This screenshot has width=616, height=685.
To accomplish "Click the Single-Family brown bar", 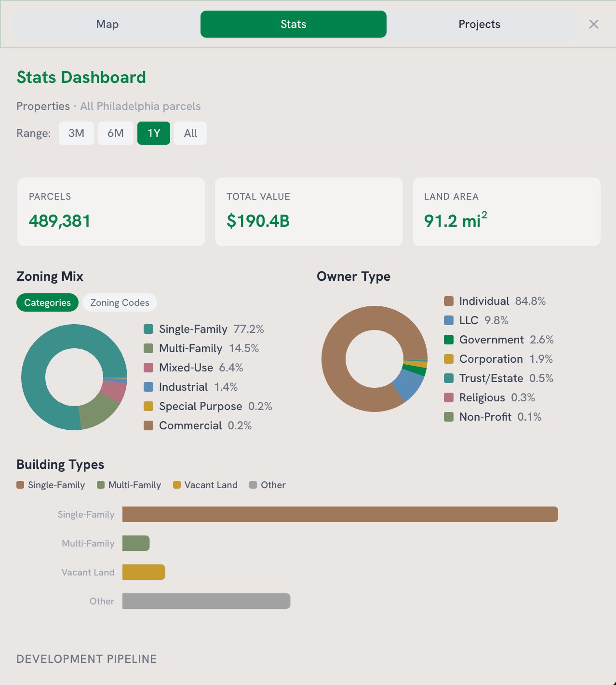I will click(x=340, y=514).
